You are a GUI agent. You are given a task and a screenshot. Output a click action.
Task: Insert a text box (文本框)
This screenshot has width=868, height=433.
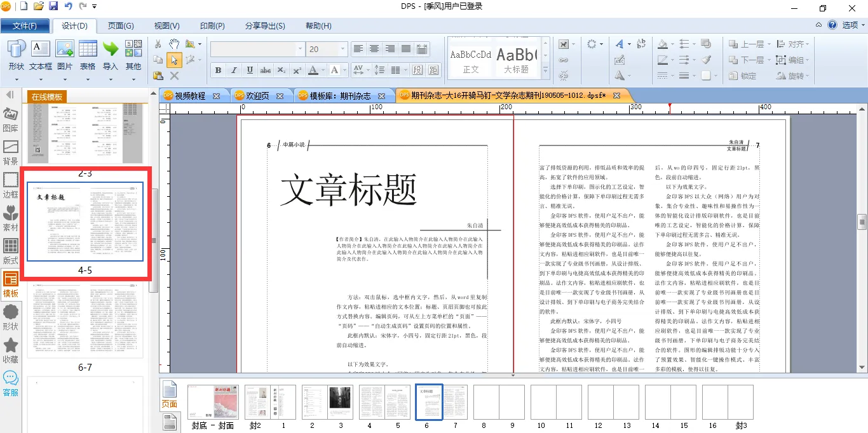(41, 54)
